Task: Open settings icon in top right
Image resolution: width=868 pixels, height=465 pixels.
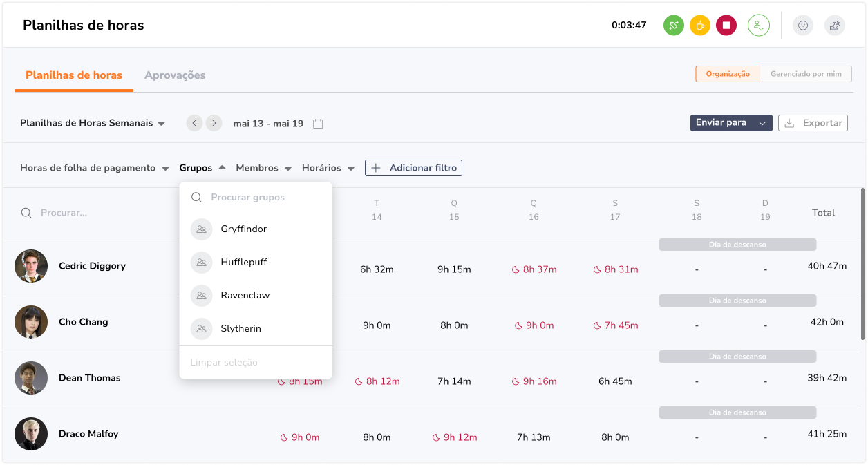Action: tap(834, 26)
